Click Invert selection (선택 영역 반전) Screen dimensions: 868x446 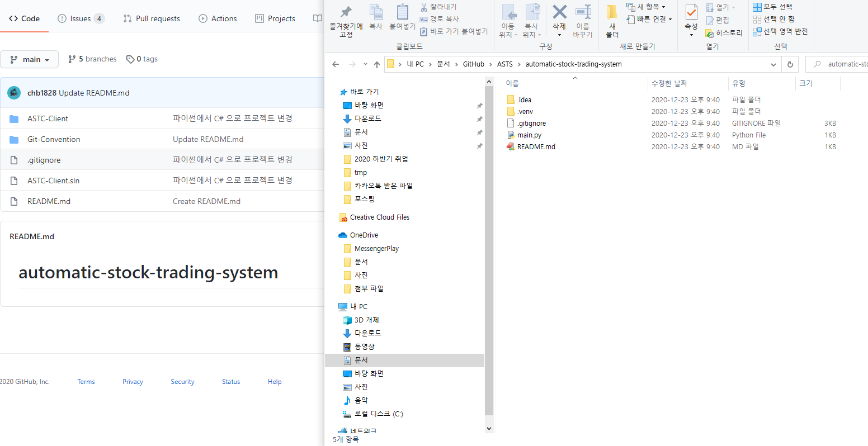click(780, 31)
